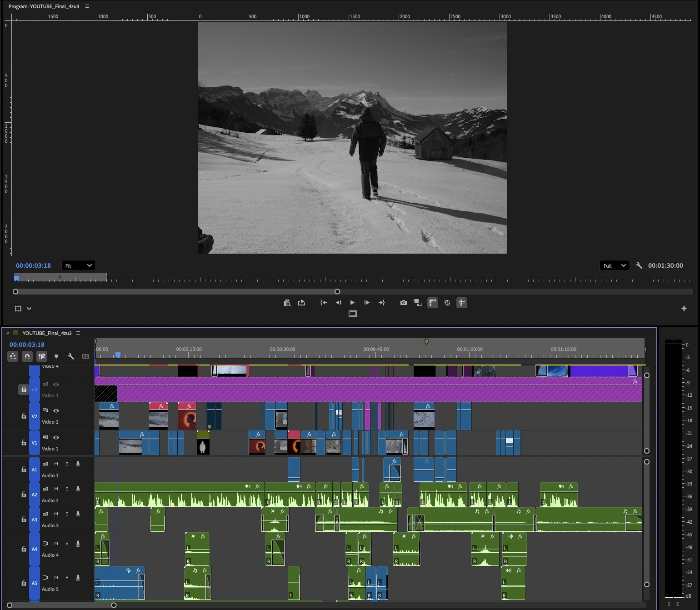The image size is (700, 610).
Task: Toggle the timeline Snap magnet icon
Action: pos(27,356)
